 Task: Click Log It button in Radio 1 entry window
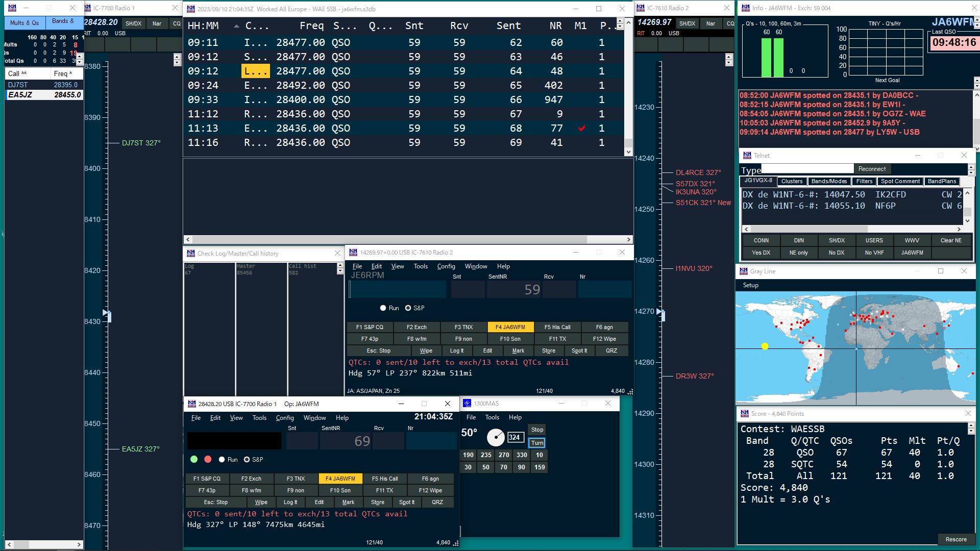coord(290,502)
